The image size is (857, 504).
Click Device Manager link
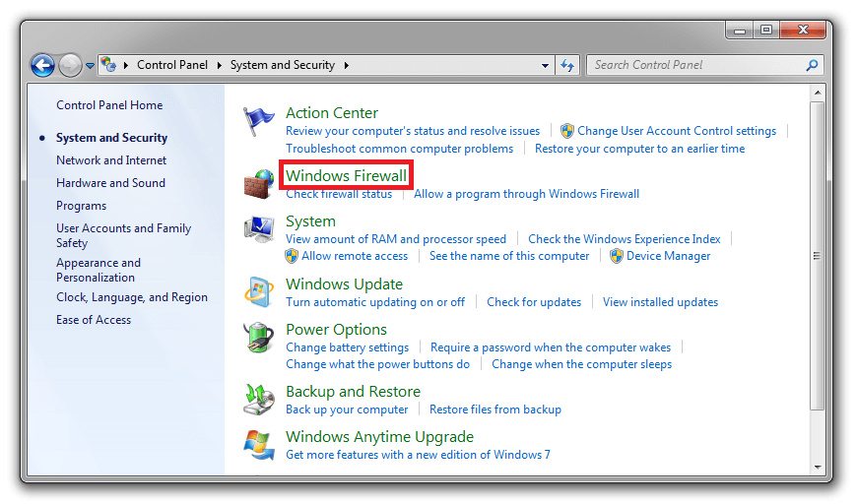(669, 256)
